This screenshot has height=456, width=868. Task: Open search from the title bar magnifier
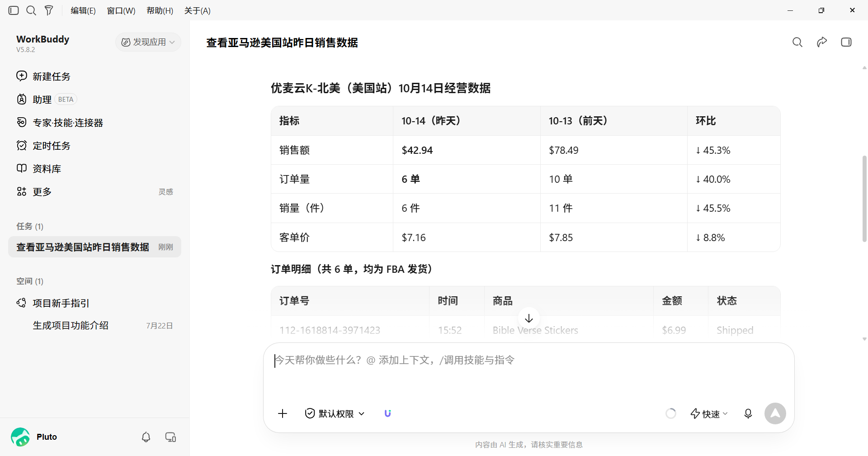(31, 10)
